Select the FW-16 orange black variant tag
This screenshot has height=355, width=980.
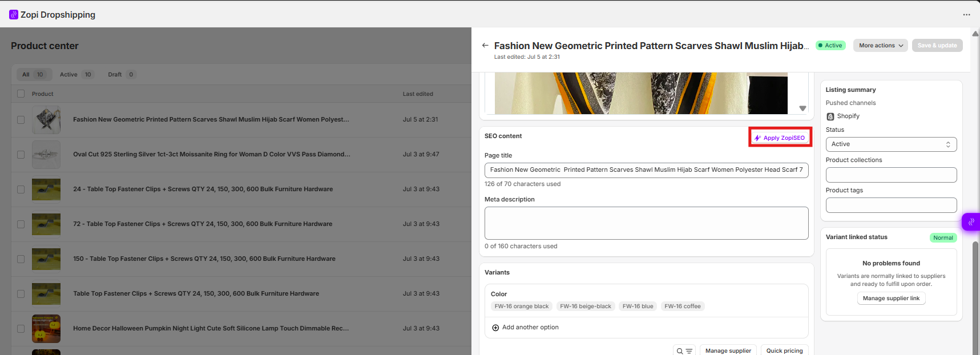[x=522, y=306]
